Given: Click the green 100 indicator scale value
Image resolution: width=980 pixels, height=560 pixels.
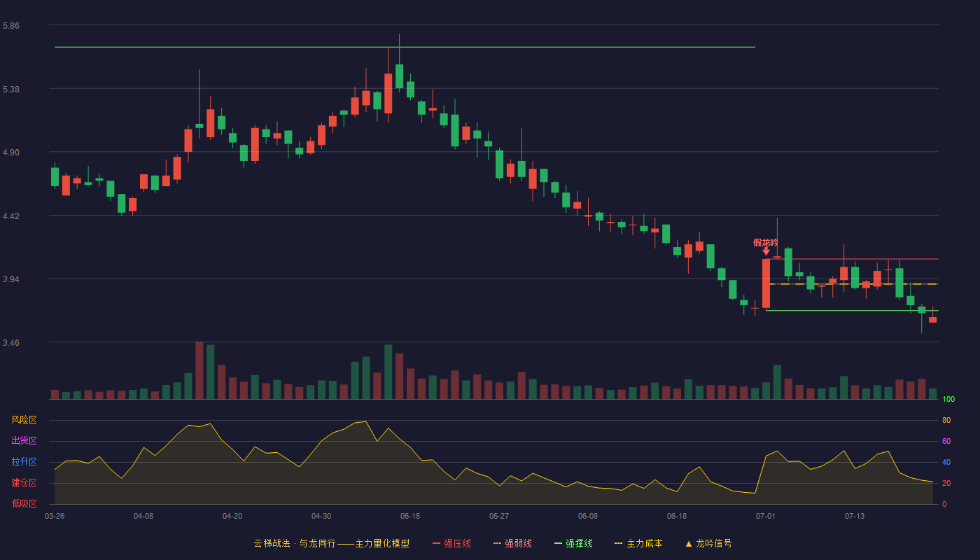Looking at the screenshot, I should [948, 400].
